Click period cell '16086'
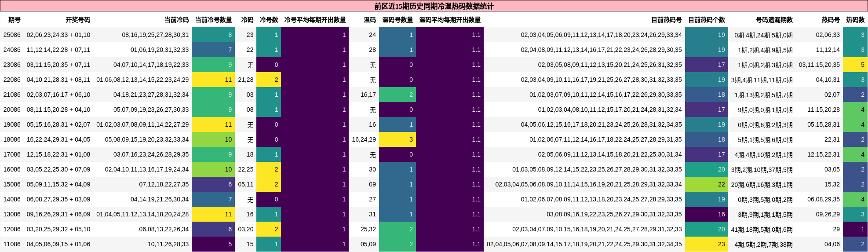 12,169
